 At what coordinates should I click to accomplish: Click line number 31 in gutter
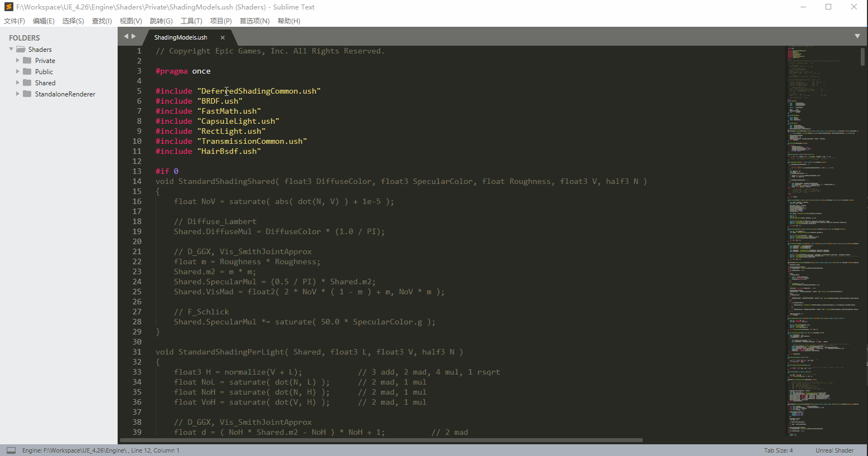(x=137, y=352)
